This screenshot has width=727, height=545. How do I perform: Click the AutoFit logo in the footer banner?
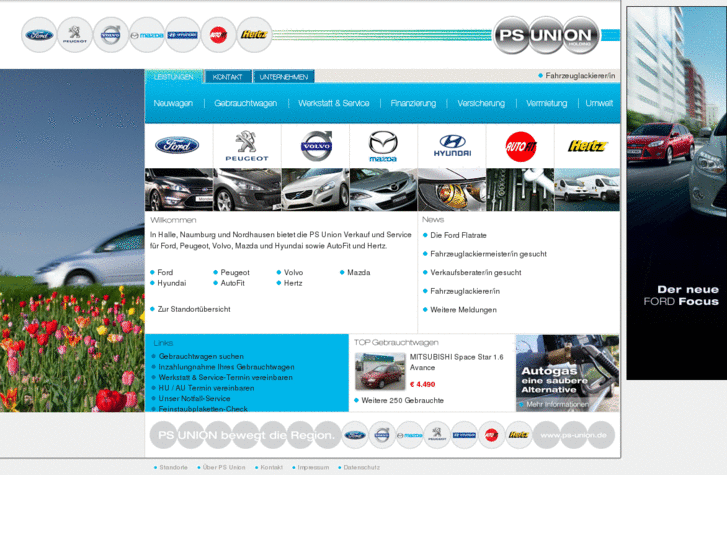[491, 435]
